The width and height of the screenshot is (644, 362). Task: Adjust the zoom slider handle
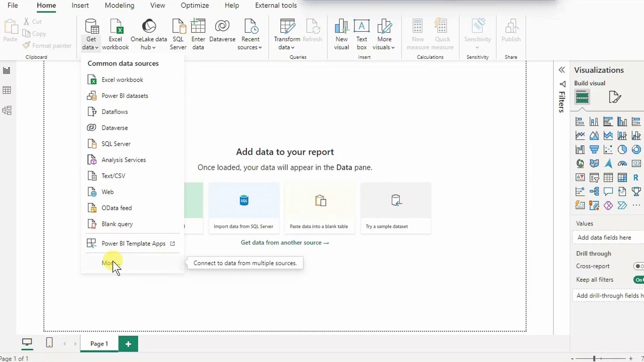click(594, 359)
